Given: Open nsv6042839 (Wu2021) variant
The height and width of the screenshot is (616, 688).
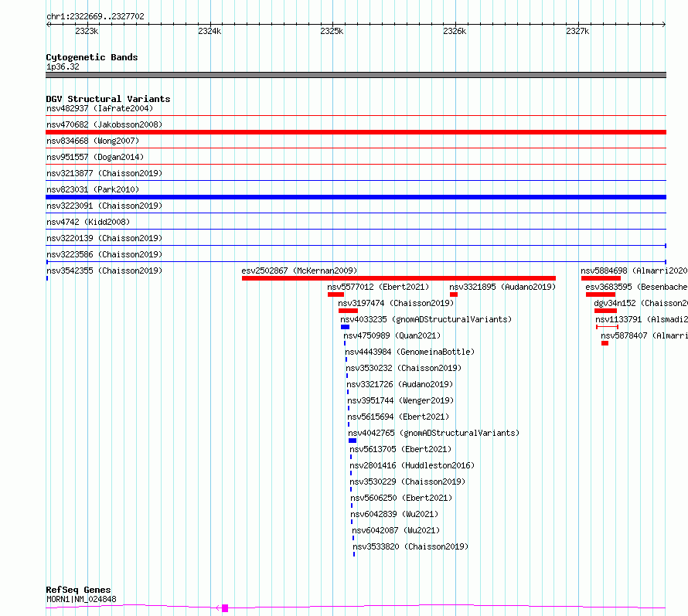Looking at the screenshot, I should tap(394, 514).
